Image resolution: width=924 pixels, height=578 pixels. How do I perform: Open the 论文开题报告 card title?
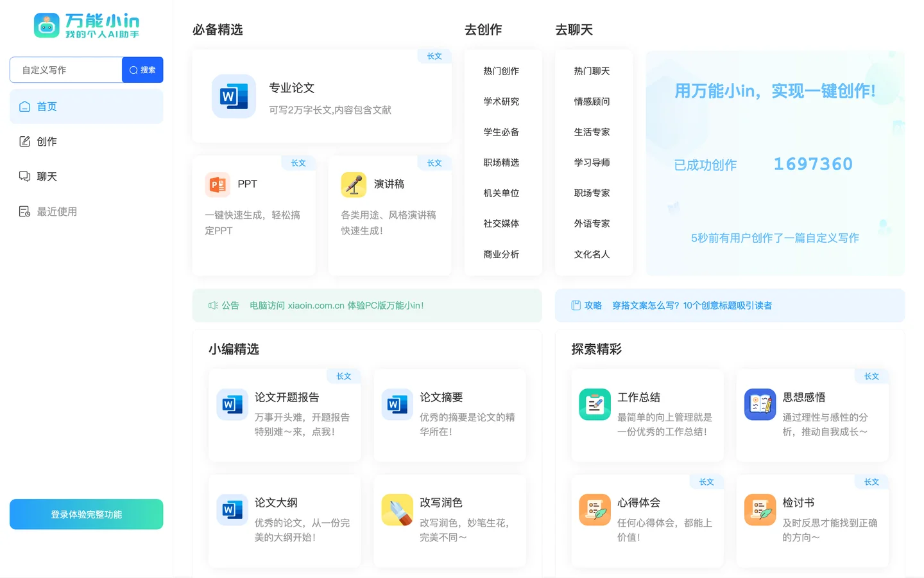pyautogui.click(x=287, y=398)
